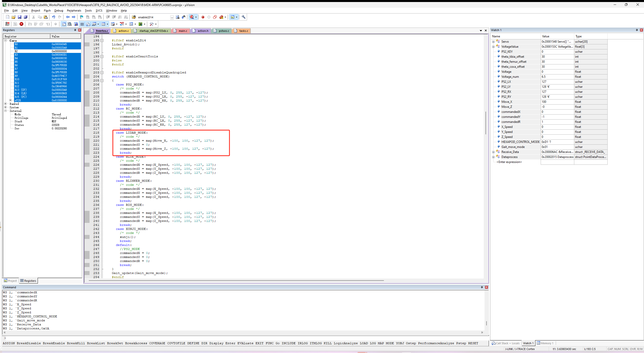Open the Peripherals menu
This screenshot has width=644, height=353.
tap(74, 11)
